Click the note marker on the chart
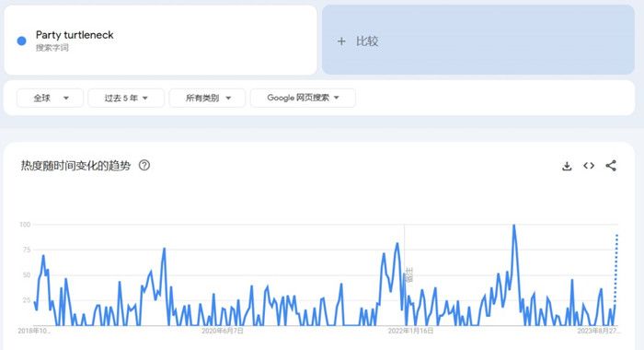The width and height of the screenshot is (644, 350). pyautogui.click(x=408, y=274)
